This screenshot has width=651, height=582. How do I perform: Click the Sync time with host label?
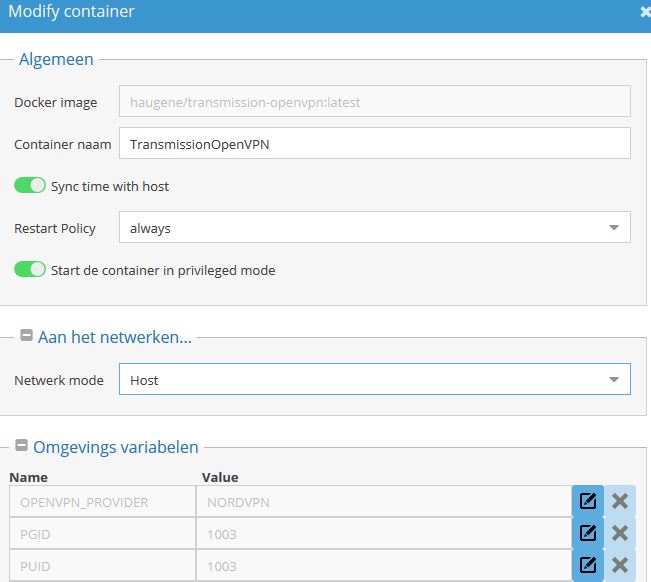tap(110, 186)
